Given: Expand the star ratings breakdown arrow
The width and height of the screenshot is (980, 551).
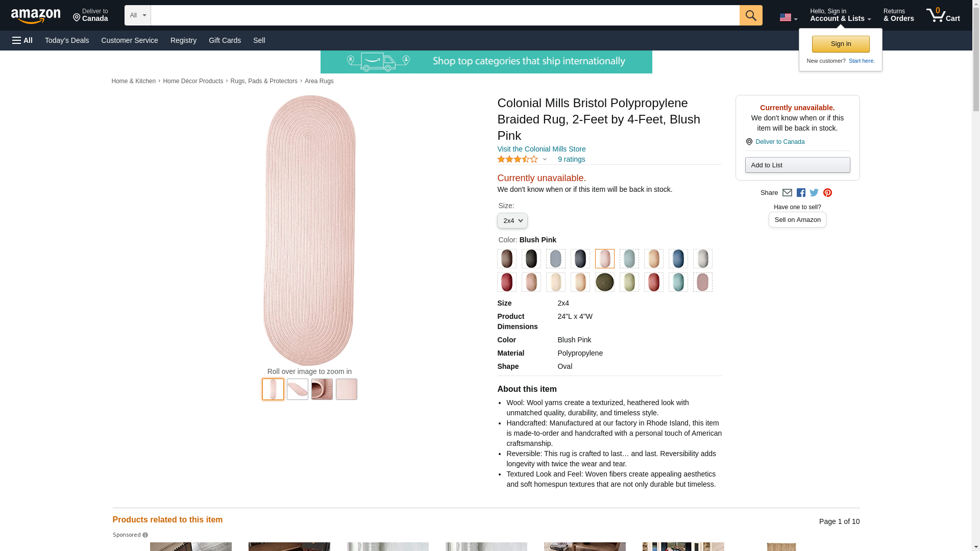Looking at the screenshot, I should point(545,159).
